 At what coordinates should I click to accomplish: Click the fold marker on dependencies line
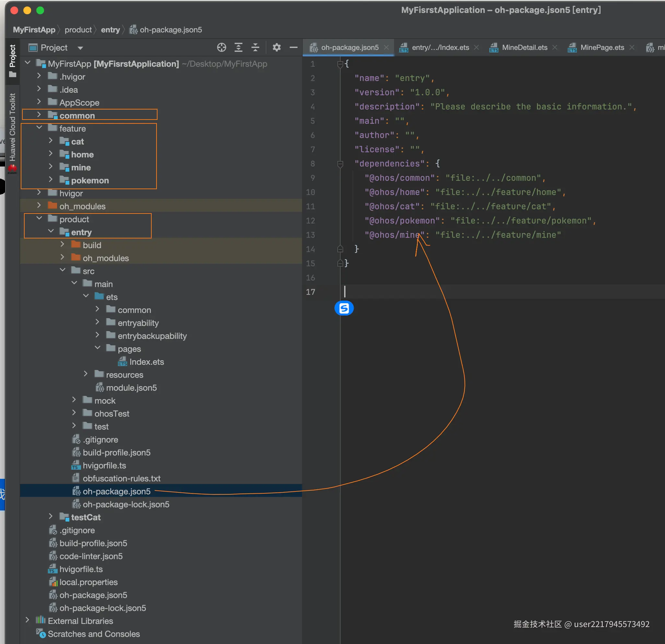[340, 164]
